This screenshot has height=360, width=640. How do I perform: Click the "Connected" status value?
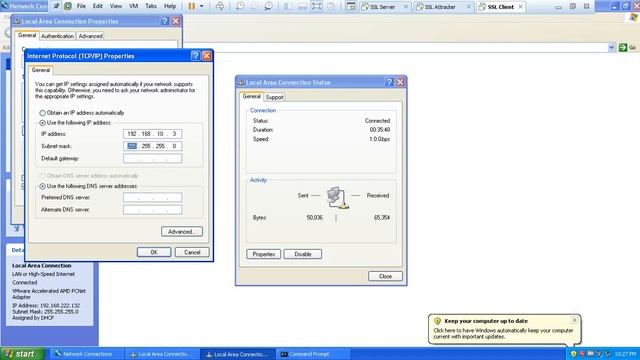(x=377, y=121)
